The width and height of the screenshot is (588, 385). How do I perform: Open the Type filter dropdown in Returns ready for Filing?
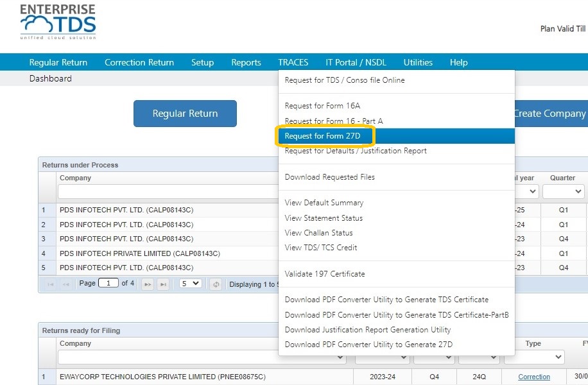click(x=533, y=357)
